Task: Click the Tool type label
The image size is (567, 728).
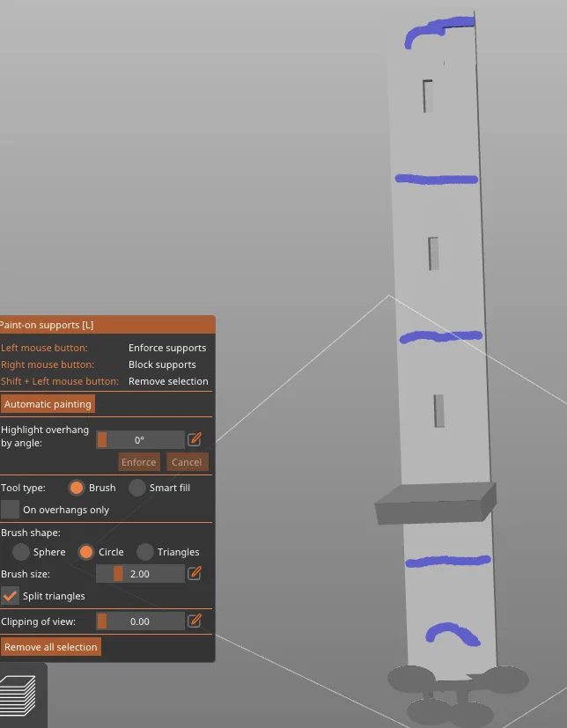Action: [23, 488]
